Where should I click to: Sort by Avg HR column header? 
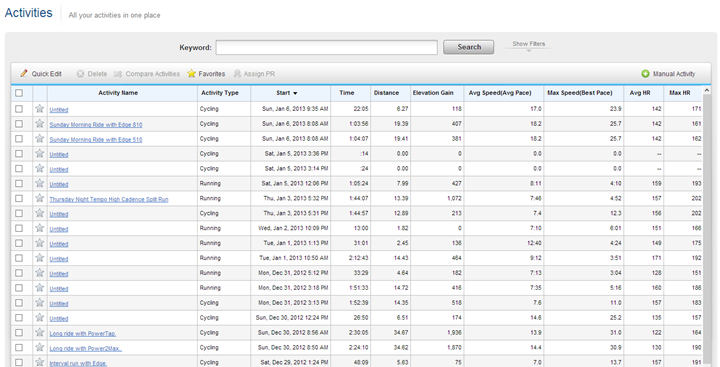point(640,93)
